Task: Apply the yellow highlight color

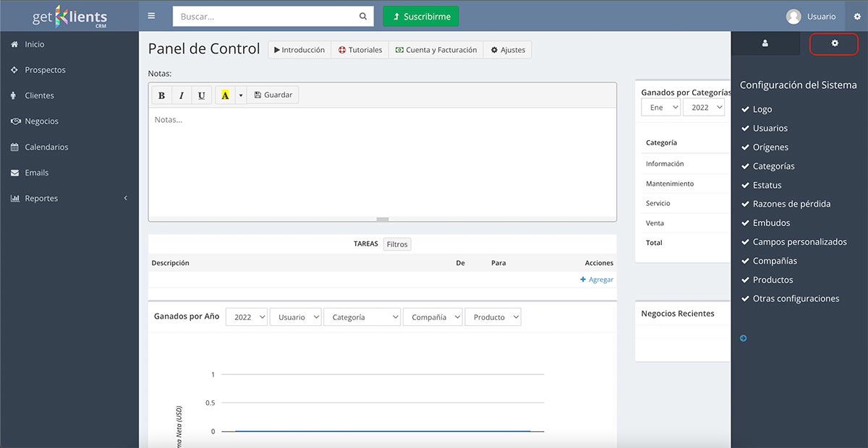Action: coord(225,95)
